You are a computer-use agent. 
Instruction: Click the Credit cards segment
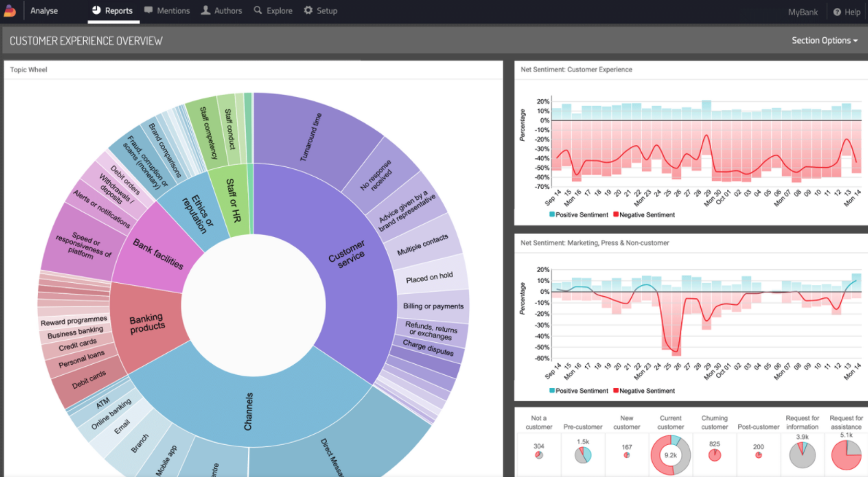(77, 345)
